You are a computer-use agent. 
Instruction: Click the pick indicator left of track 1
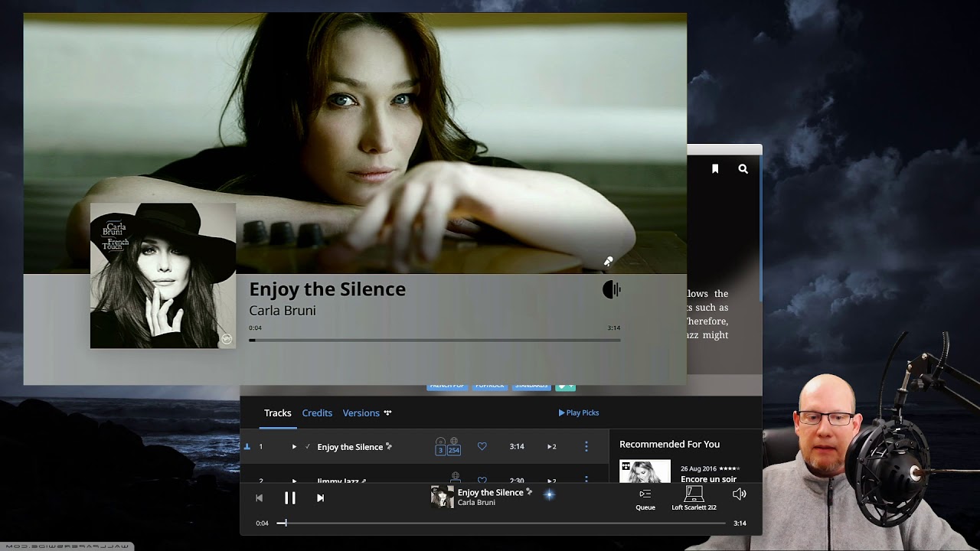click(247, 447)
